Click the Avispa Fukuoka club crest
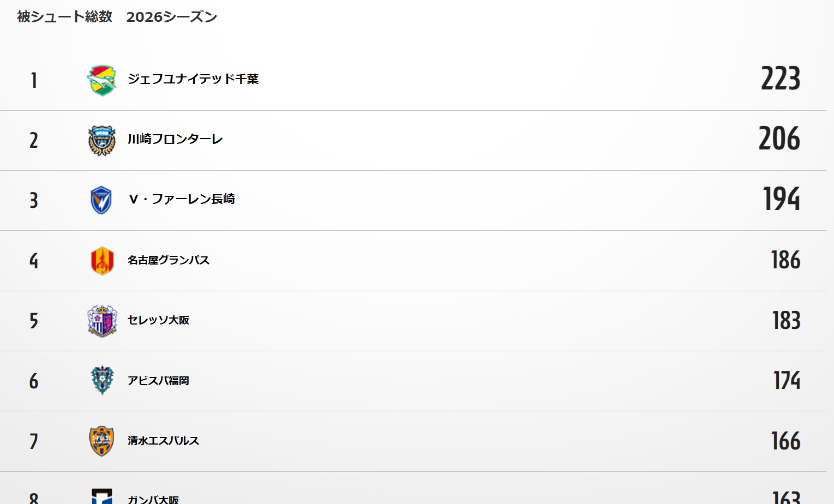This screenshot has width=834, height=504. point(102,381)
